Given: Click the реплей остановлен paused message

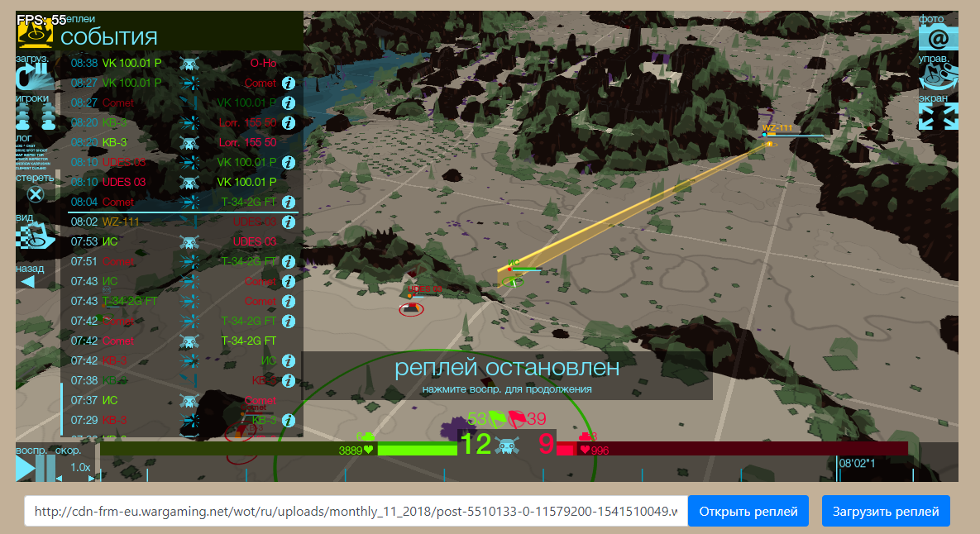Looking at the screenshot, I should click(507, 367).
